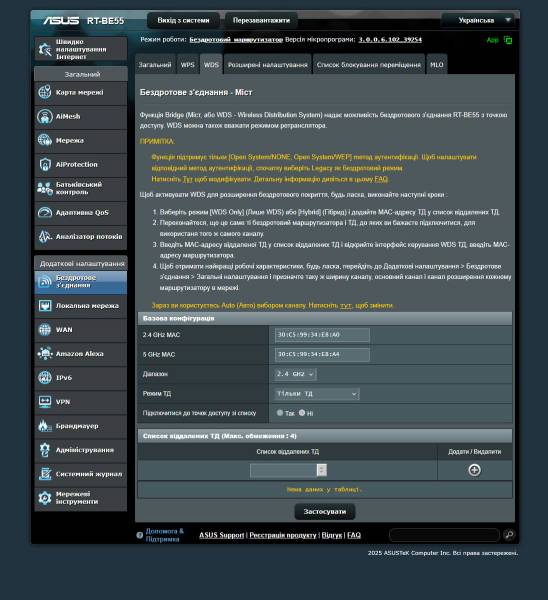Open the Адміністрування gear icon
The width and height of the screenshot is (548, 600).
[45, 450]
